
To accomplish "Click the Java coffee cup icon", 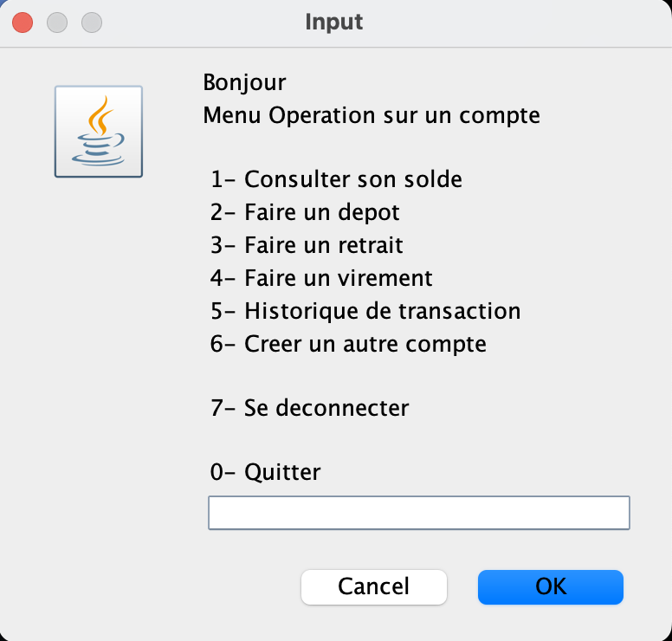I will 98,132.
